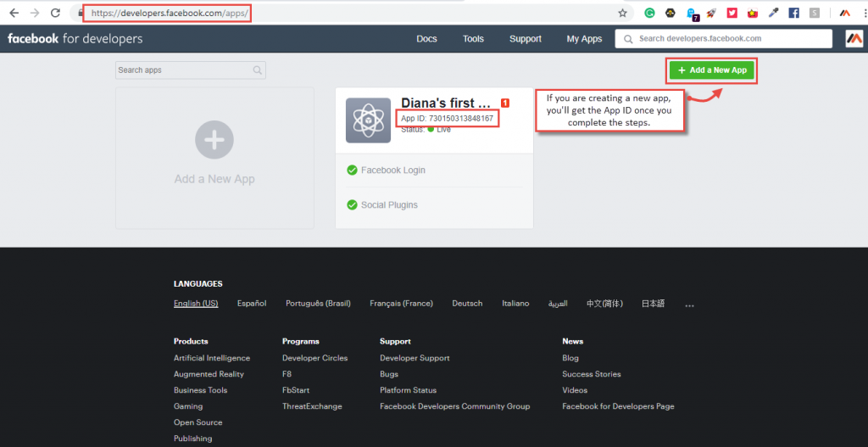
Task: Show more languages via ellipsis
Action: 689,305
